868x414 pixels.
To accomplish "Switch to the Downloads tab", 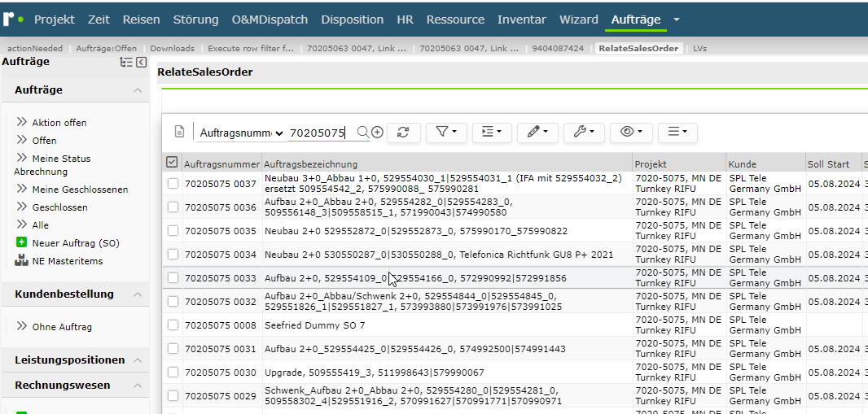I will (x=172, y=49).
